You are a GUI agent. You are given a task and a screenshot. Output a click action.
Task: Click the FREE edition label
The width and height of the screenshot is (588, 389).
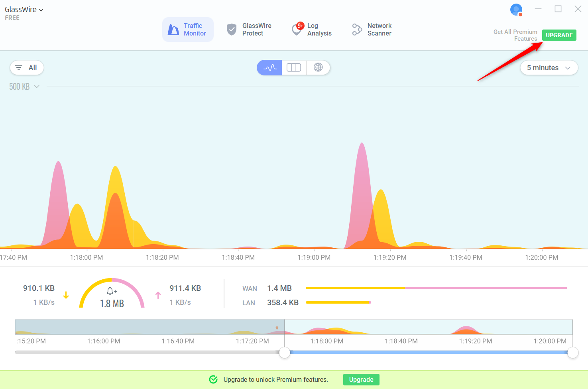pos(12,18)
